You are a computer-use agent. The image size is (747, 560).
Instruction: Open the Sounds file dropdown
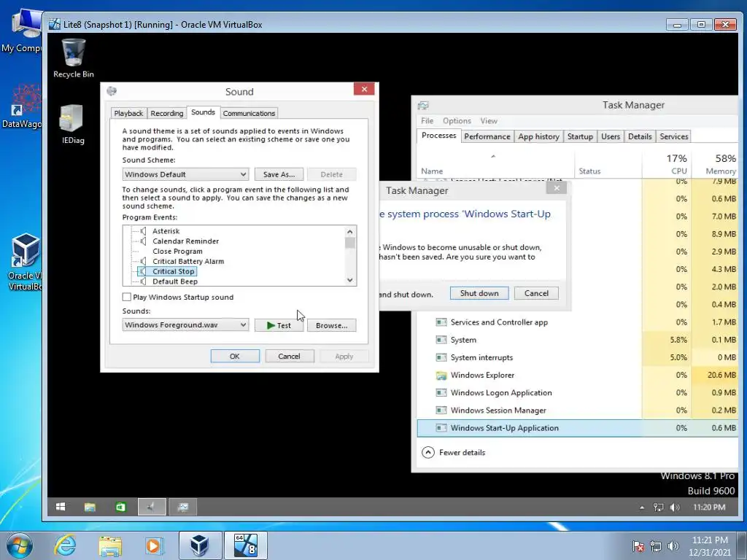point(185,324)
